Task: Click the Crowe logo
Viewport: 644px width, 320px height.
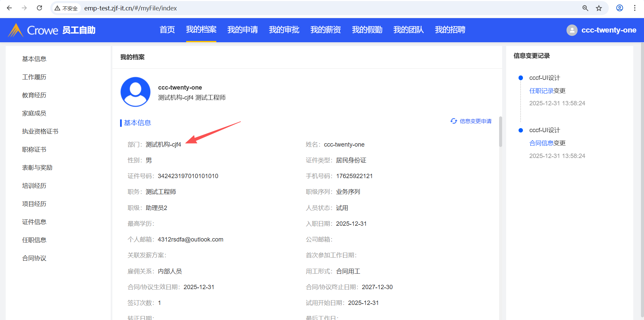Action: [33, 30]
